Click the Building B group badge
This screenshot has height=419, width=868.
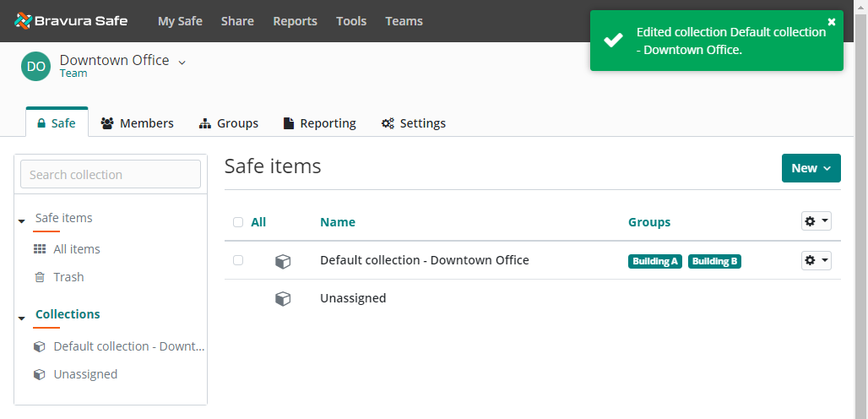(x=714, y=261)
